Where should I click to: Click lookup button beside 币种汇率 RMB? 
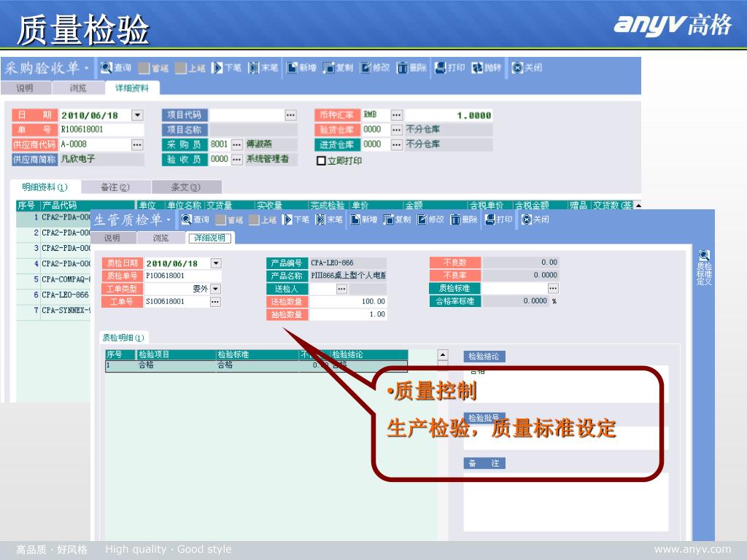[x=396, y=115]
